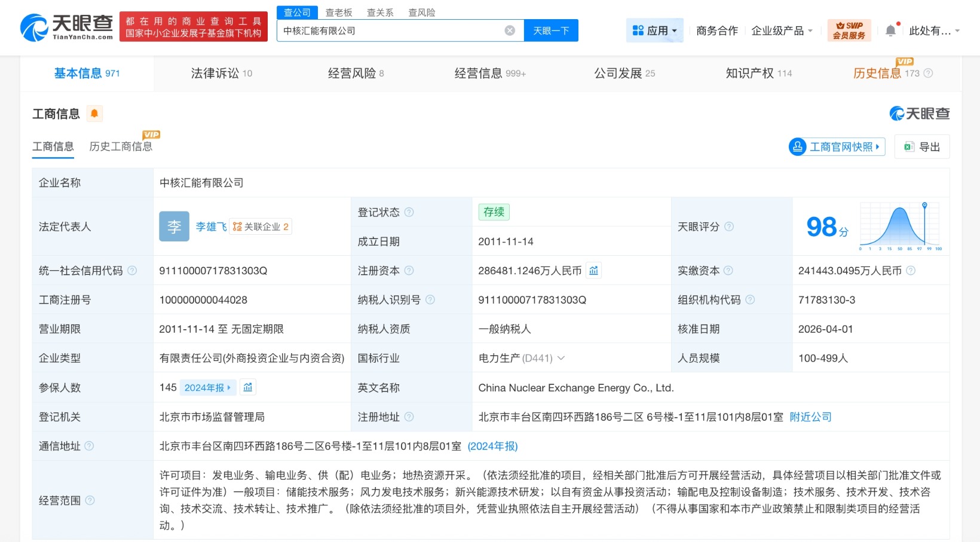The width and height of the screenshot is (980, 542).
Task: Switch to the 知识产权 tab
Action: pyautogui.click(x=758, y=73)
